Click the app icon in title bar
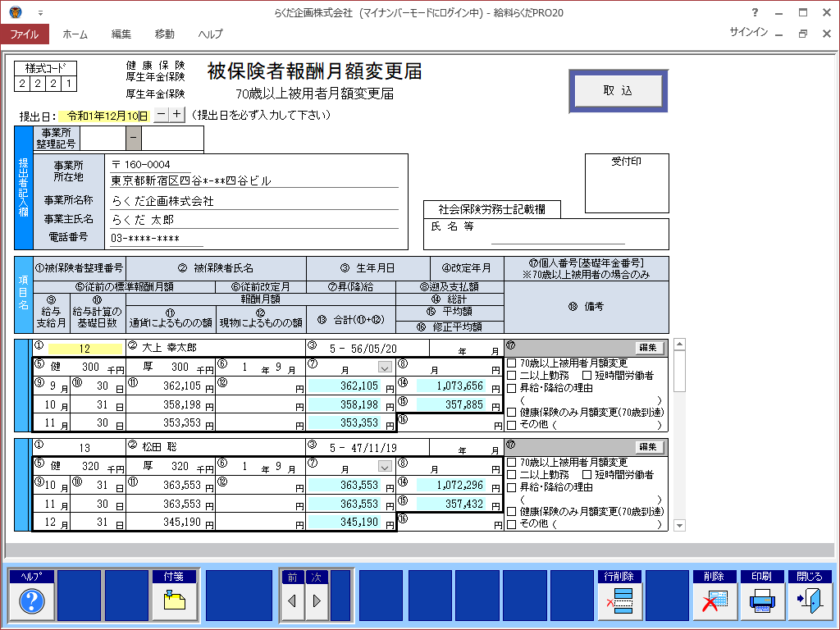The height and width of the screenshot is (630, 840). [16, 12]
